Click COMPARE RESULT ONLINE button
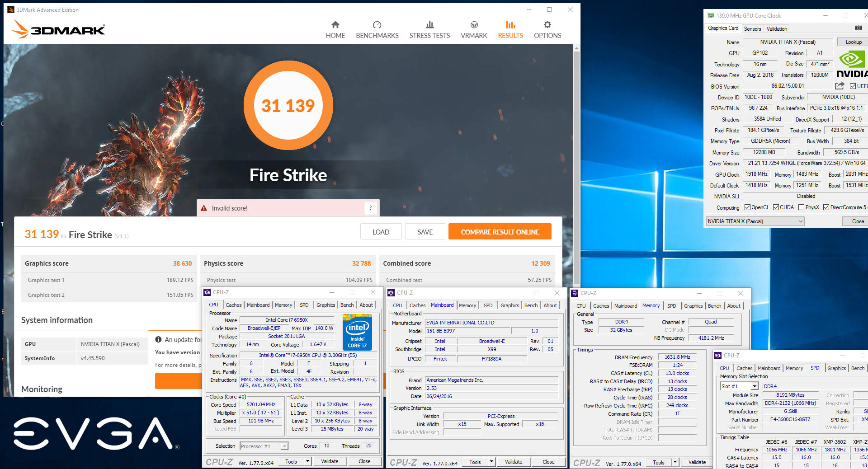Image resolution: width=868 pixels, height=469 pixels. point(500,232)
